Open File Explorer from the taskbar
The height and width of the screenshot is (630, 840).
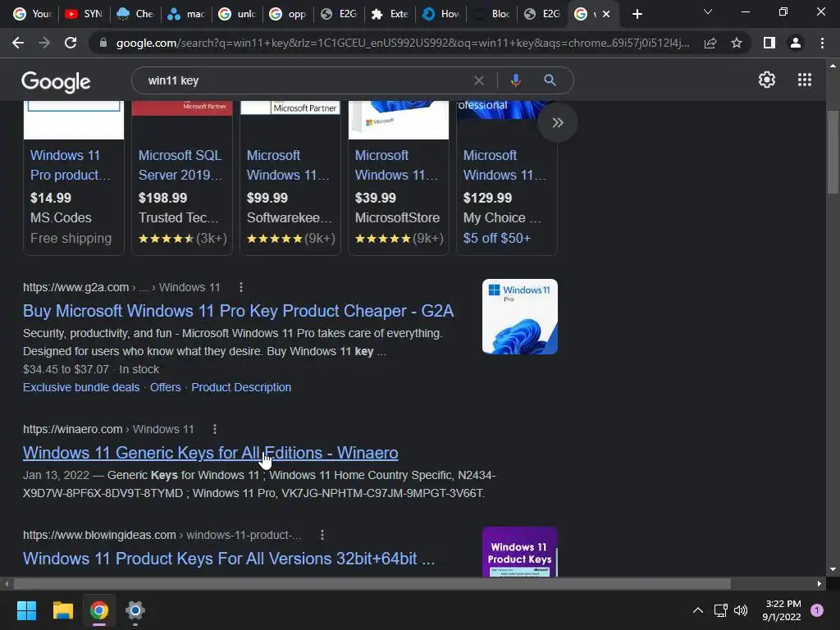(x=62, y=610)
